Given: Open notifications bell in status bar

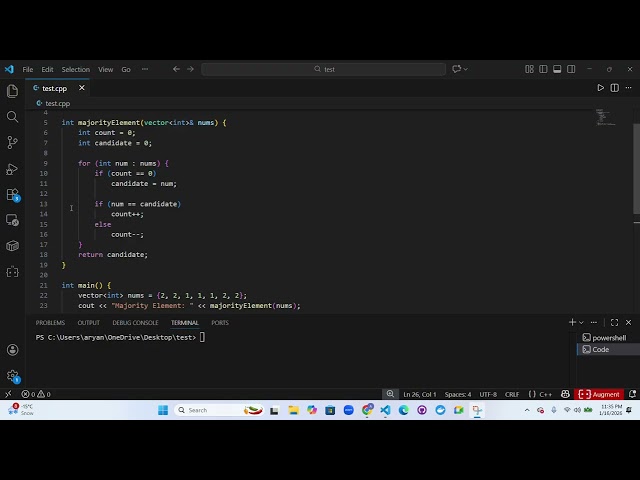Looking at the screenshot, I should 632,394.
